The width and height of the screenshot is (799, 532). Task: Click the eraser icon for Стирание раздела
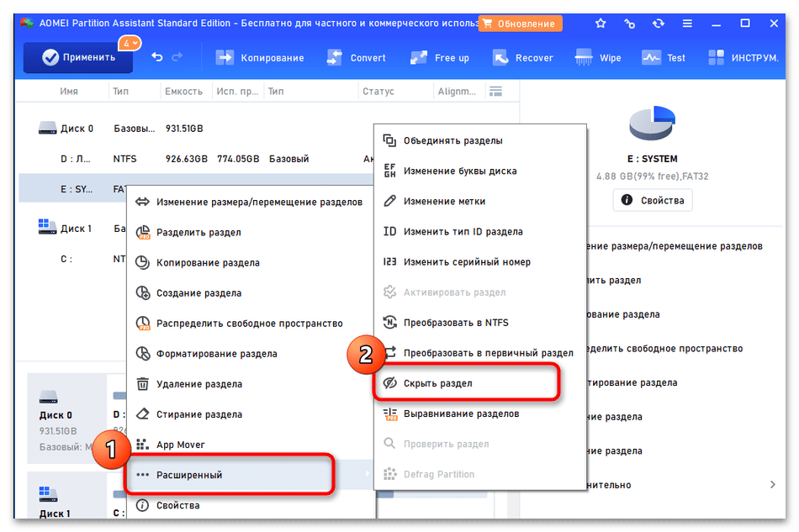(x=143, y=414)
